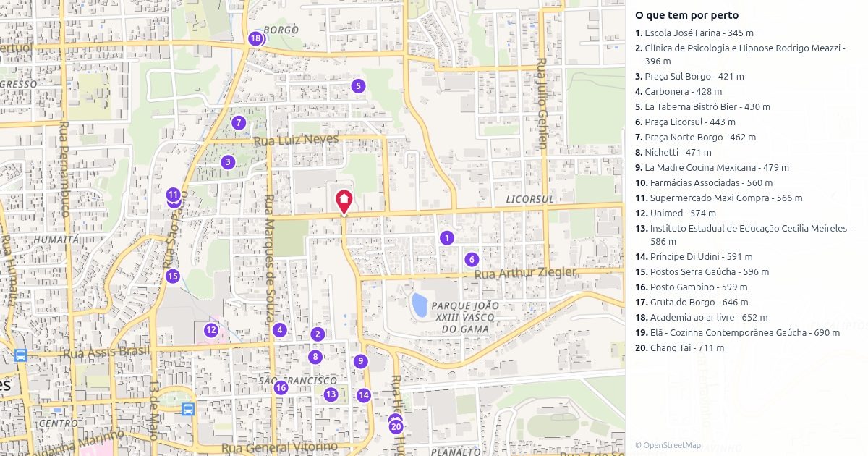This screenshot has width=868, height=456.
Task: Select Elã - Cozinha Contemporânea Gaúcha entry
Action: pyautogui.click(x=738, y=333)
